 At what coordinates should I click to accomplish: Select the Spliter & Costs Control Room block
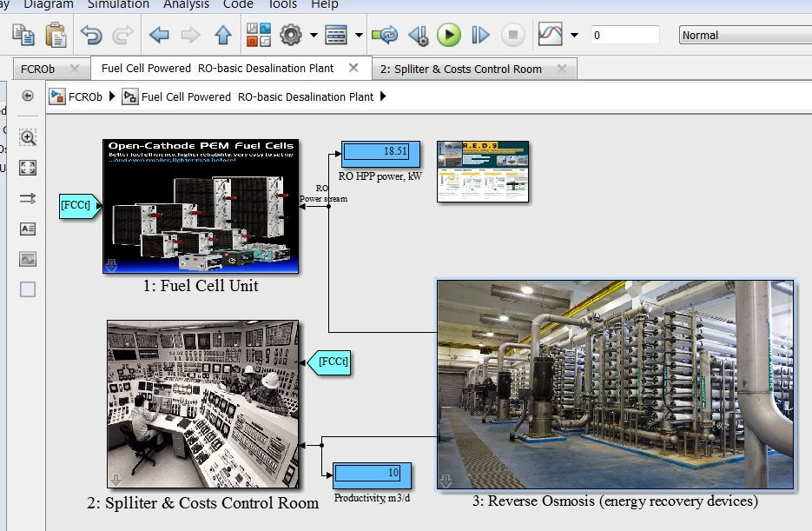[x=203, y=404]
